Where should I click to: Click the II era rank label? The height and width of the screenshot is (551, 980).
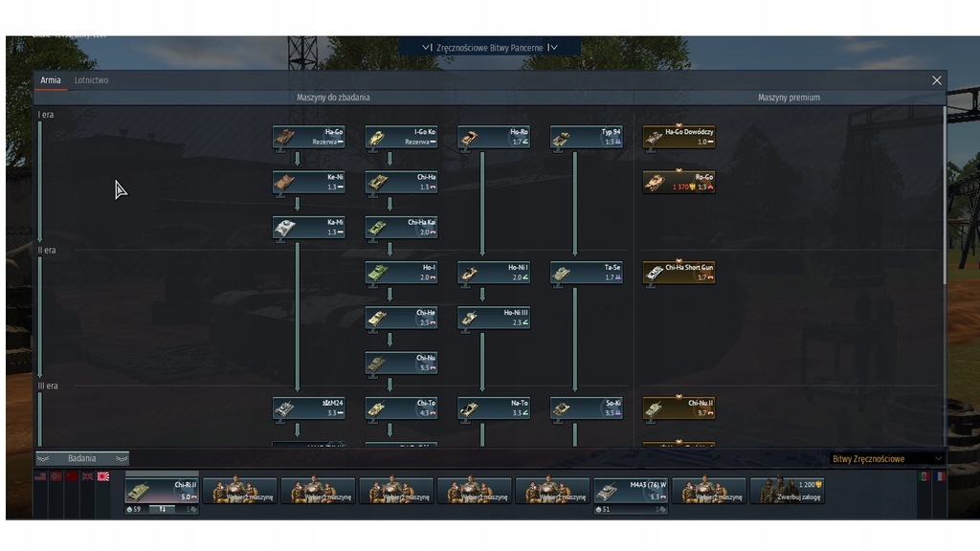click(47, 250)
